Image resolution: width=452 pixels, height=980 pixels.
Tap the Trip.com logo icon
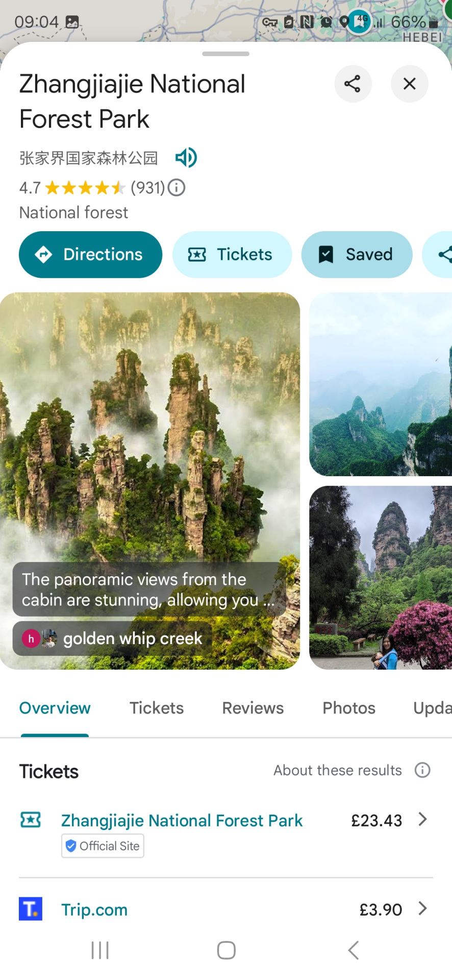pos(31,909)
